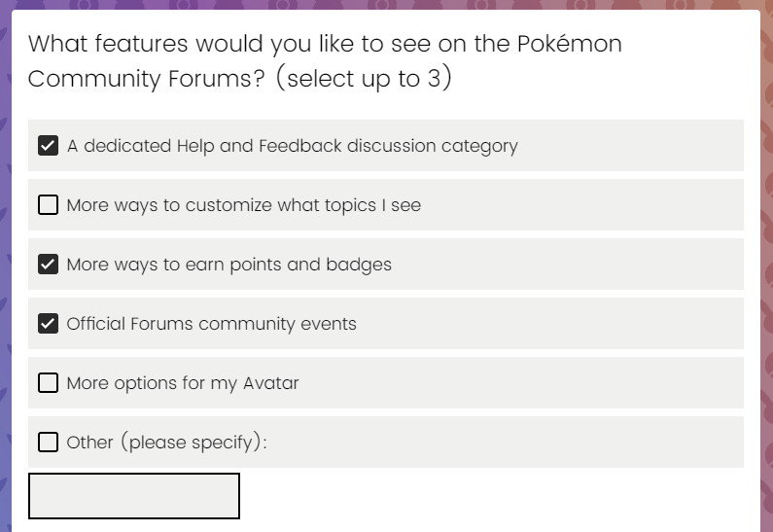Click the 'Official Forums community events' label text
Image resolution: width=773 pixels, height=532 pixels.
(x=212, y=324)
